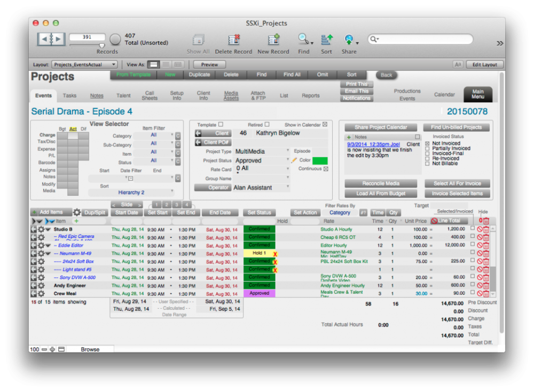The height and width of the screenshot is (392, 534).
Task: Expand the disclosure arrow on the Studio B row
Action: click(48, 229)
